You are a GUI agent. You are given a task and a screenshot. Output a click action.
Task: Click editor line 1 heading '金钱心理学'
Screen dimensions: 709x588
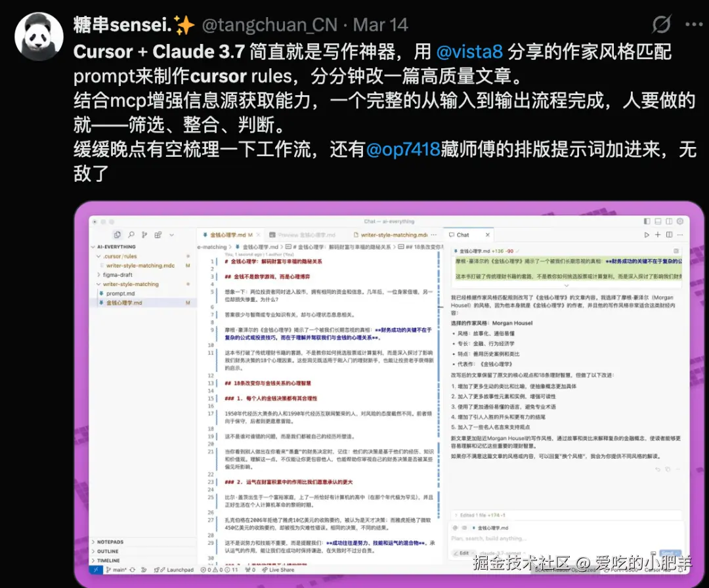coord(274,262)
